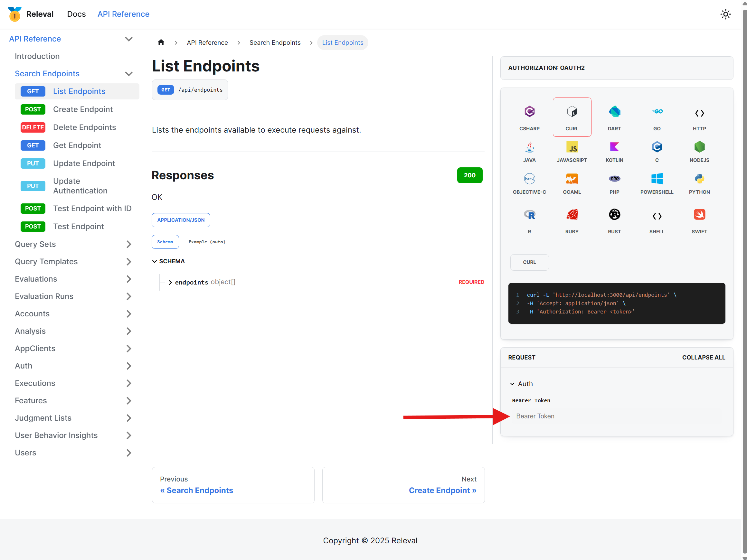This screenshot has width=747, height=560.
Task: Open Get Endpoint sidebar item
Action: tap(77, 145)
